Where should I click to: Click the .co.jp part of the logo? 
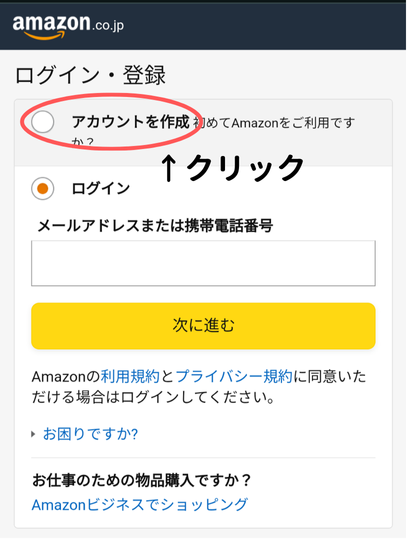tap(108, 26)
